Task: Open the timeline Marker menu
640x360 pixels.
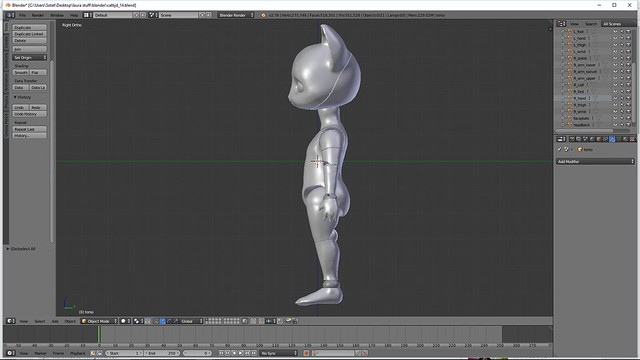Action: [40, 353]
